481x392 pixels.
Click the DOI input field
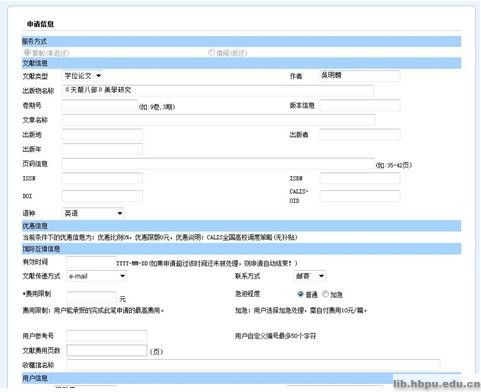tap(102, 196)
